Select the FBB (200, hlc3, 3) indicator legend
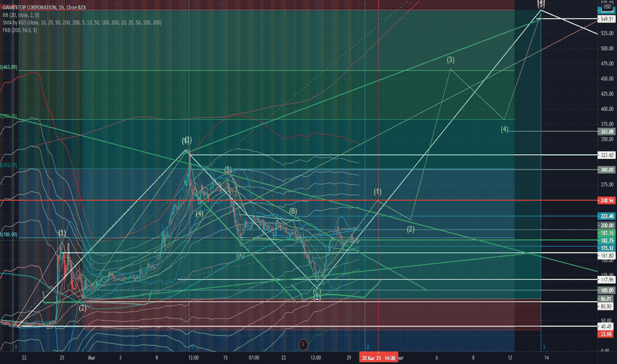Screen dimensions: 617x364 20,30
